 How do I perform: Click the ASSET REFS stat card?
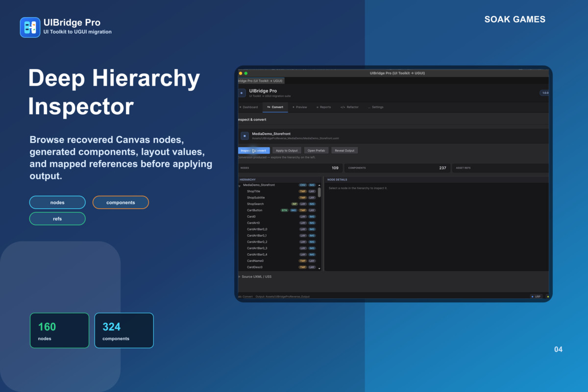(x=500, y=168)
